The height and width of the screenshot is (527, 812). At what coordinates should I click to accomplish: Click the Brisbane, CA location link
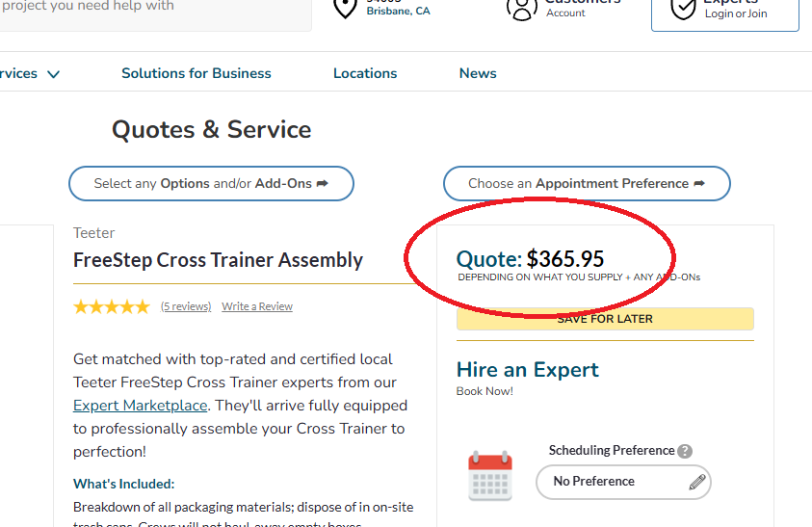pyautogui.click(x=398, y=12)
